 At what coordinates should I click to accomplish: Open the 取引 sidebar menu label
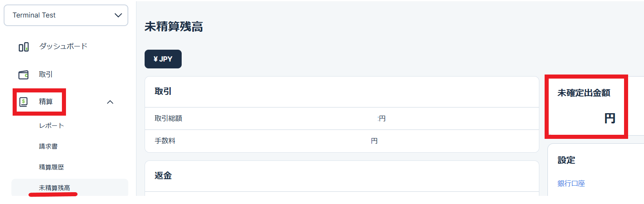coord(46,75)
